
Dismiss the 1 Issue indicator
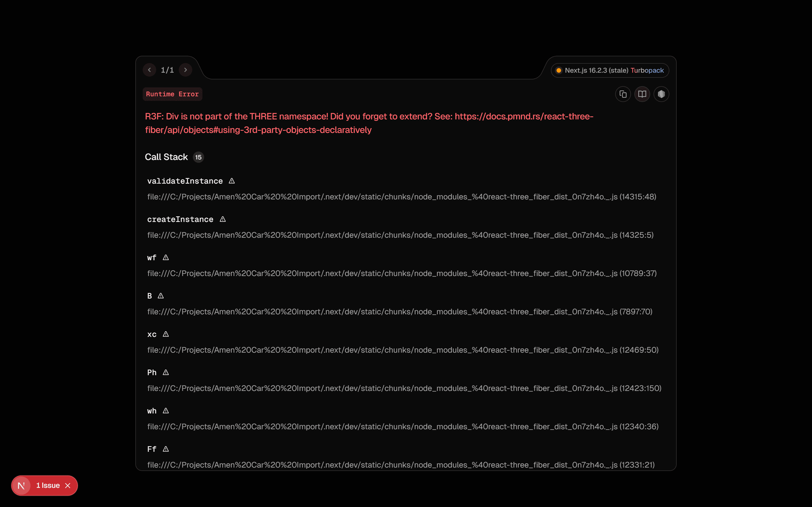(x=68, y=485)
